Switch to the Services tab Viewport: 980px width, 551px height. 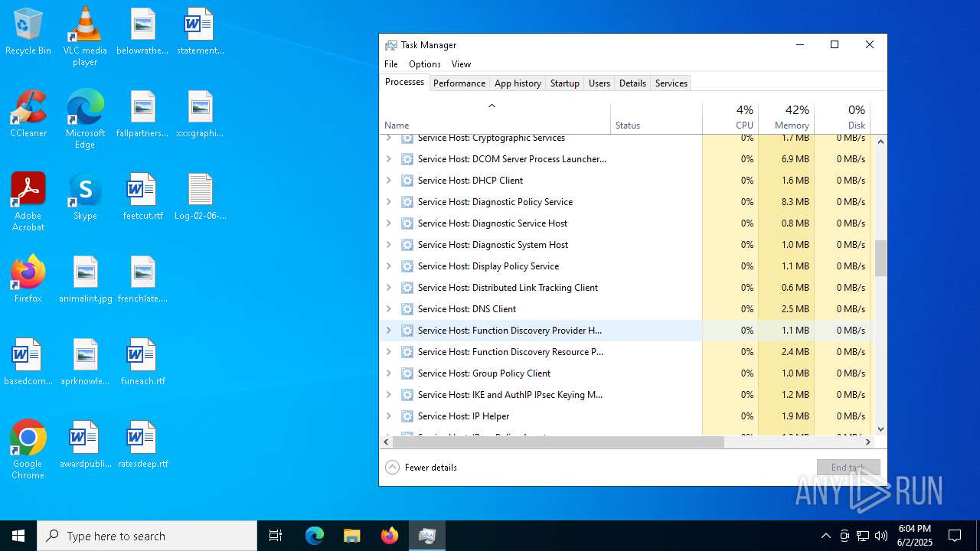tap(671, 83)
